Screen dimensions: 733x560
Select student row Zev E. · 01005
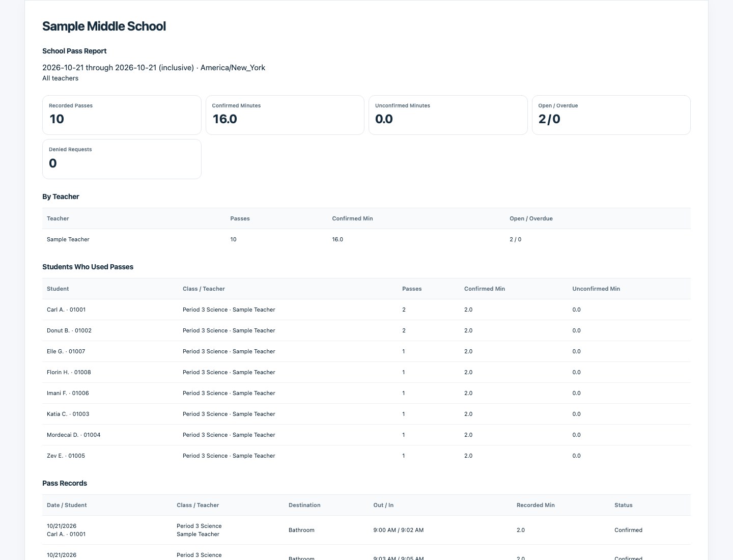click(366, 456)
